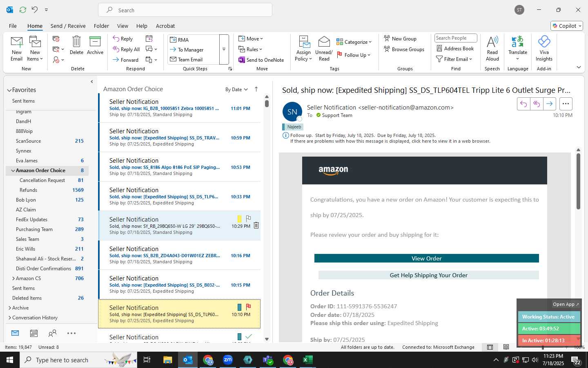
Task: Open the Move dropdown
Action: (251, 38)
